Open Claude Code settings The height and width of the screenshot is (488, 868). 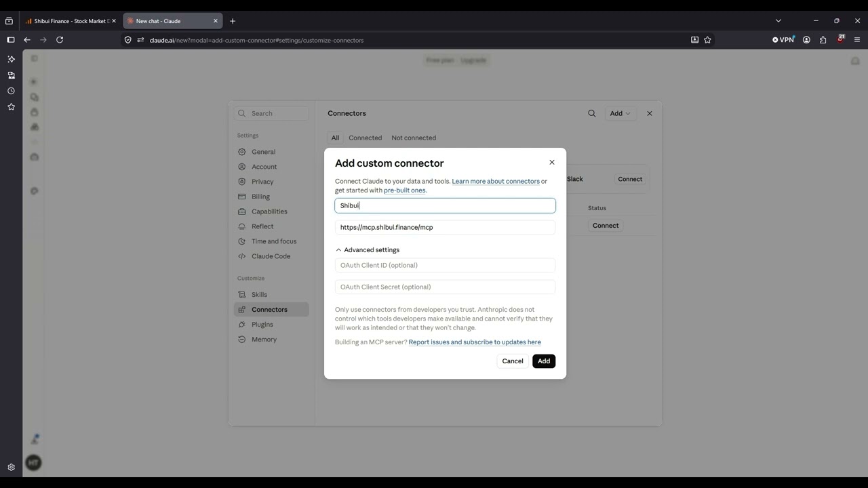(x=271, y=256)
